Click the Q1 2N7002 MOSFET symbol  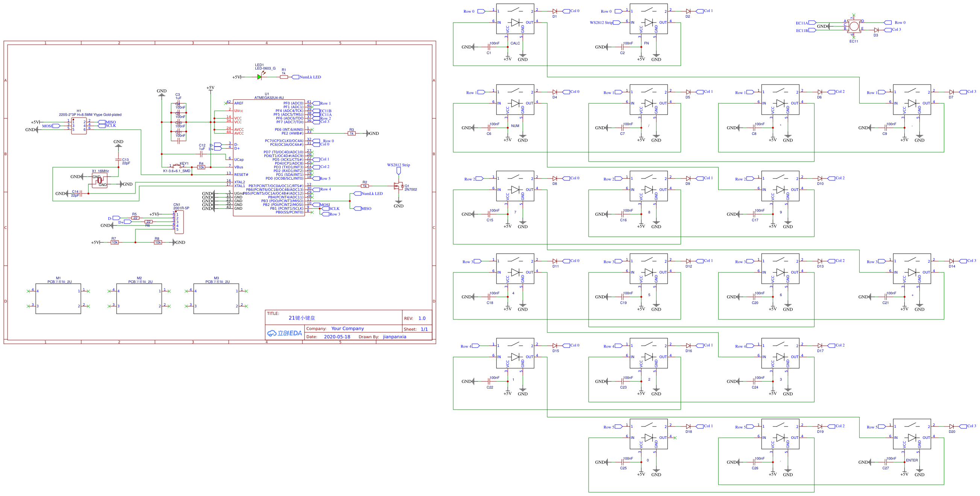399,186
